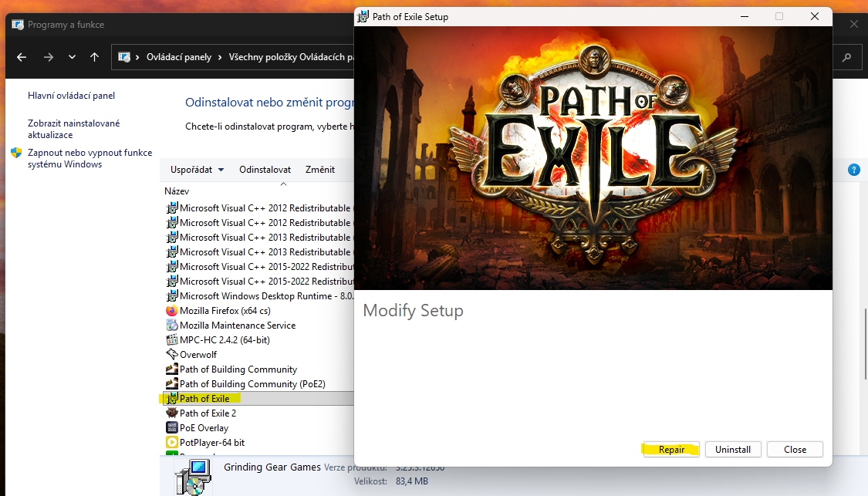The image size is (868, 496).
Task: Click the Overwolf icon in program list
Action: pos(171,354)
